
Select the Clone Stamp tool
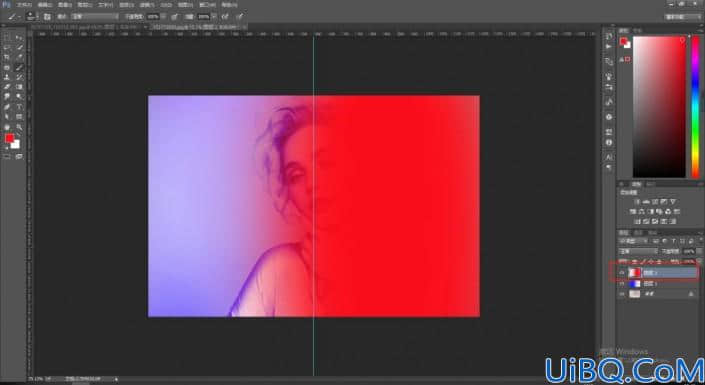[7, 77]
